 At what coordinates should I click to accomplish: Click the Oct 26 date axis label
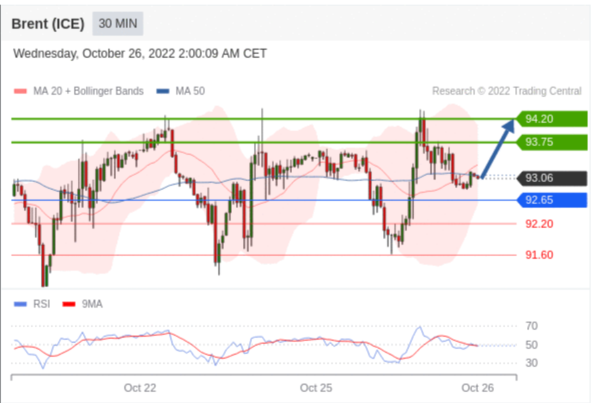pos(478,388)
